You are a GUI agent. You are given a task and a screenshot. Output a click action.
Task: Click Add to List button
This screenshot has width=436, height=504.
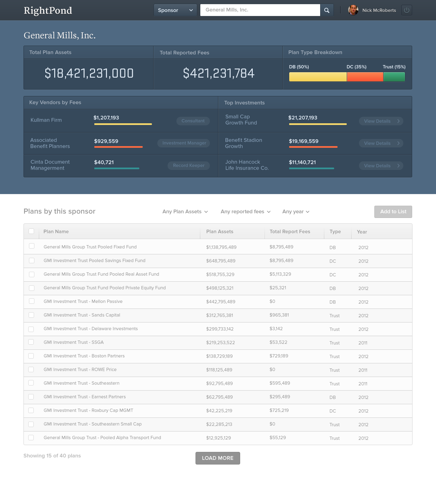click(x=393, y=212)
